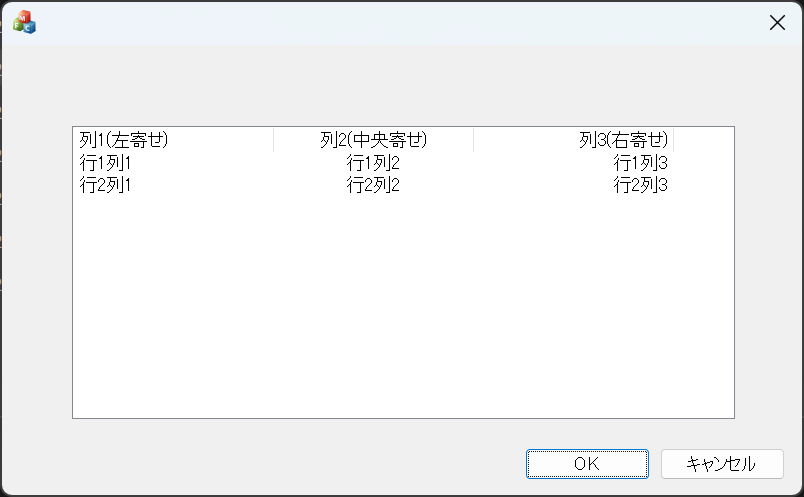Close the dialog window

[x=777, y=23]
